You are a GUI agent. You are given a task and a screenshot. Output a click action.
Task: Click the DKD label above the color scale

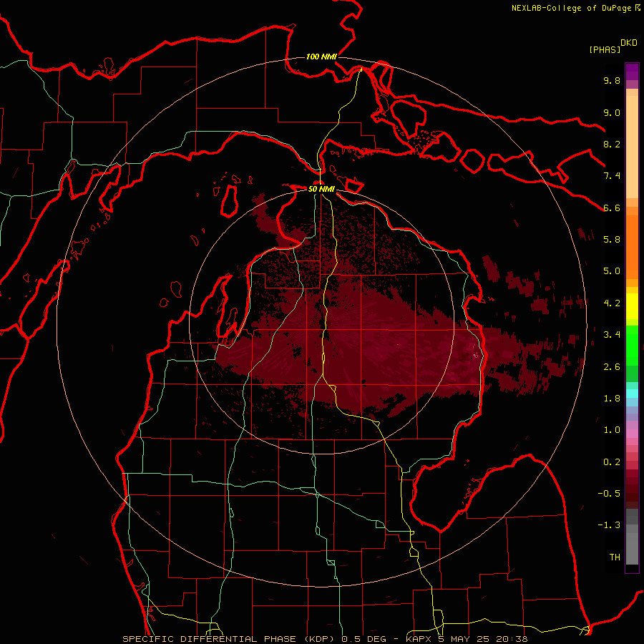pos(628,43)
